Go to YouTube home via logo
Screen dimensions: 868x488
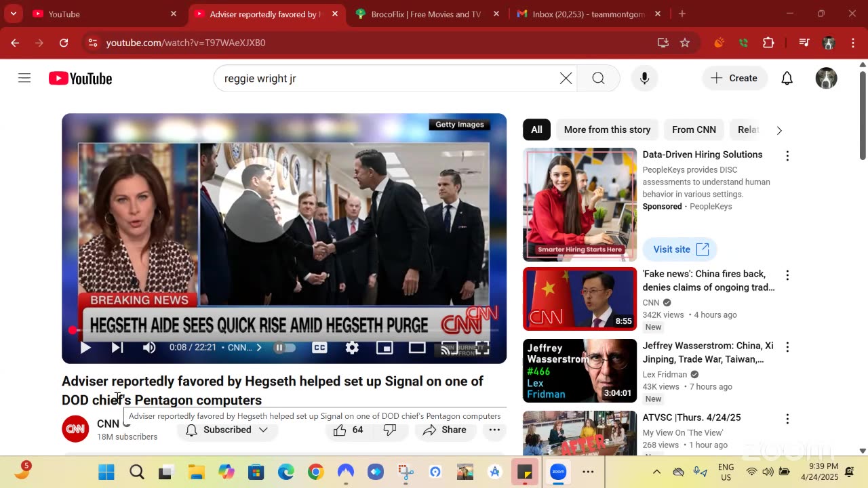[x=80, y=79]
